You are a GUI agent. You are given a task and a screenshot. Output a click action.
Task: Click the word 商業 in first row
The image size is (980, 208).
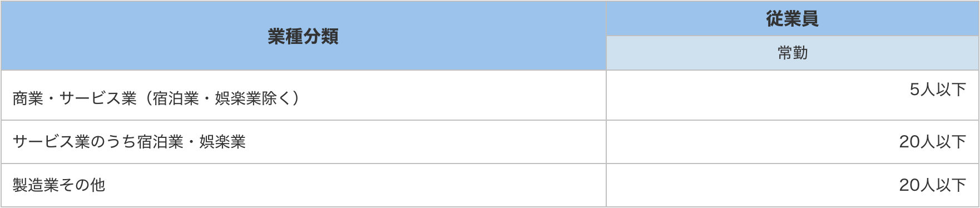[x=28, y=98]
